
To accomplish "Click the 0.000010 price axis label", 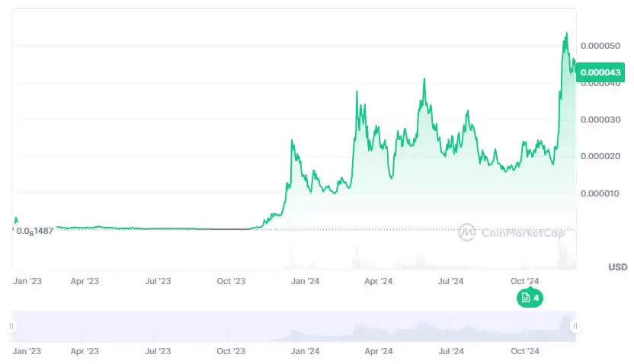I will 601,193.
